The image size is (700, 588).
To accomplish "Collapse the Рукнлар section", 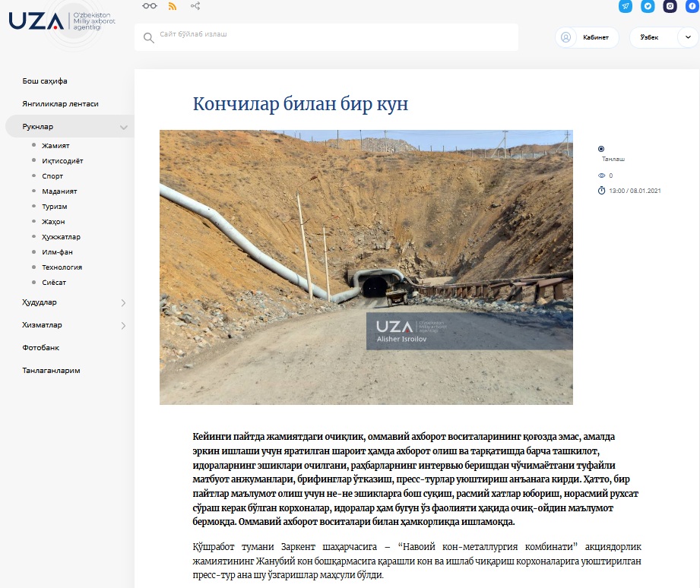I will point(124,127).
